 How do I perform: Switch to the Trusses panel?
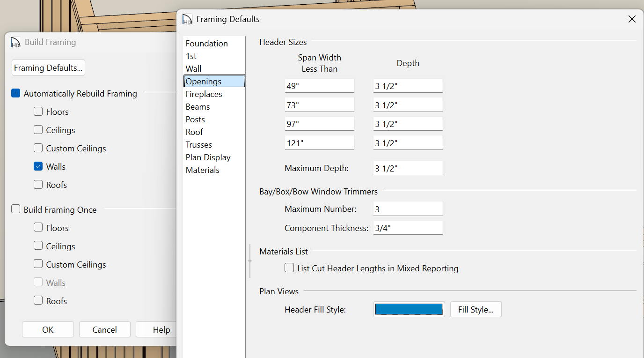(x=198, y=145)
